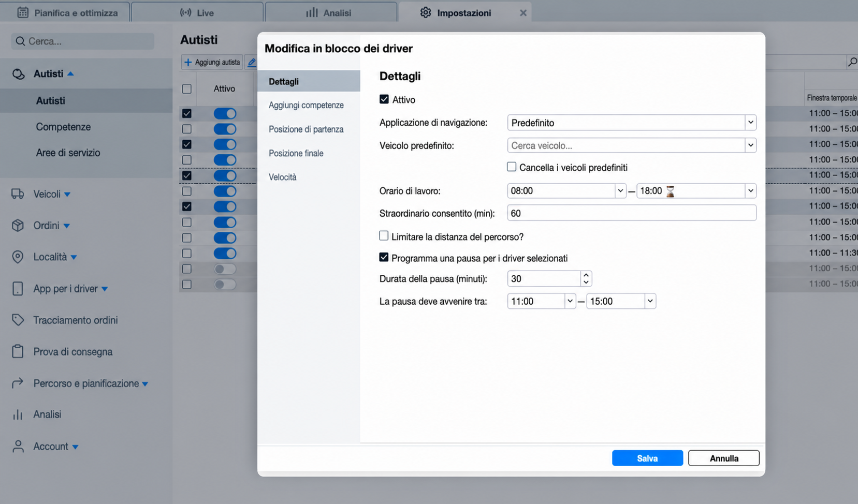Uncheck the Attivo checkbox in Dettagli

point(384,99)
